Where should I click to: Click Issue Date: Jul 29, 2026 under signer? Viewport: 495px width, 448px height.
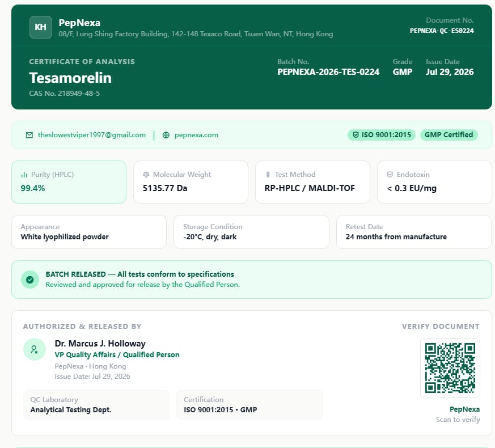point(92,377)
